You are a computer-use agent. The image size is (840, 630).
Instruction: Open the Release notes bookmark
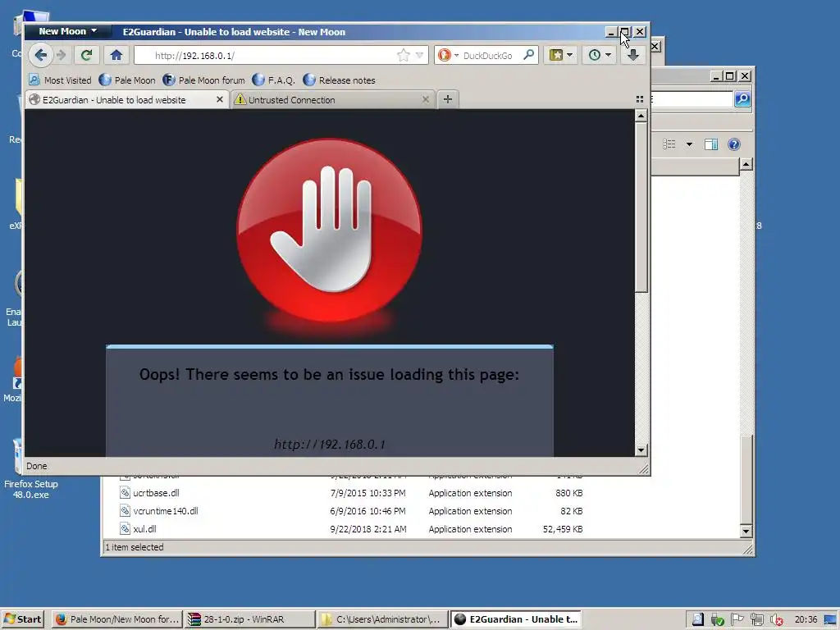339,80
